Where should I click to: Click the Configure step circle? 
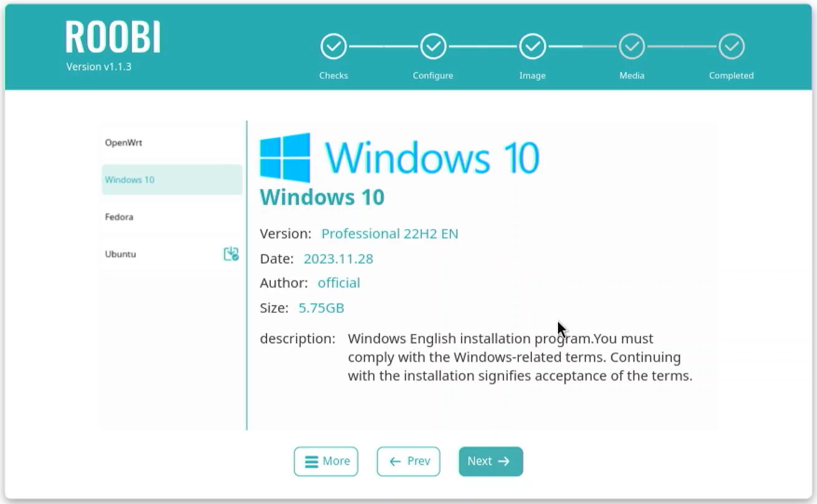pos(433,47)
